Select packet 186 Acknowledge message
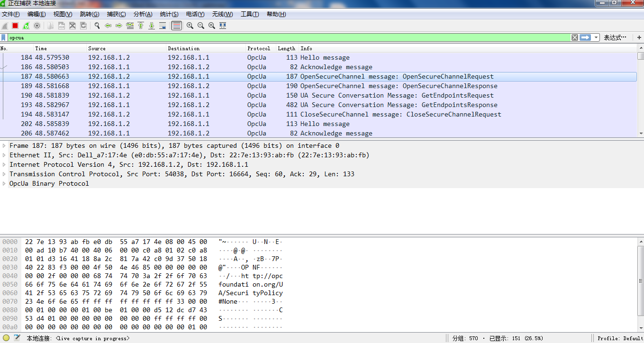Screen dimensions: 644x343 tap(318, 67)
